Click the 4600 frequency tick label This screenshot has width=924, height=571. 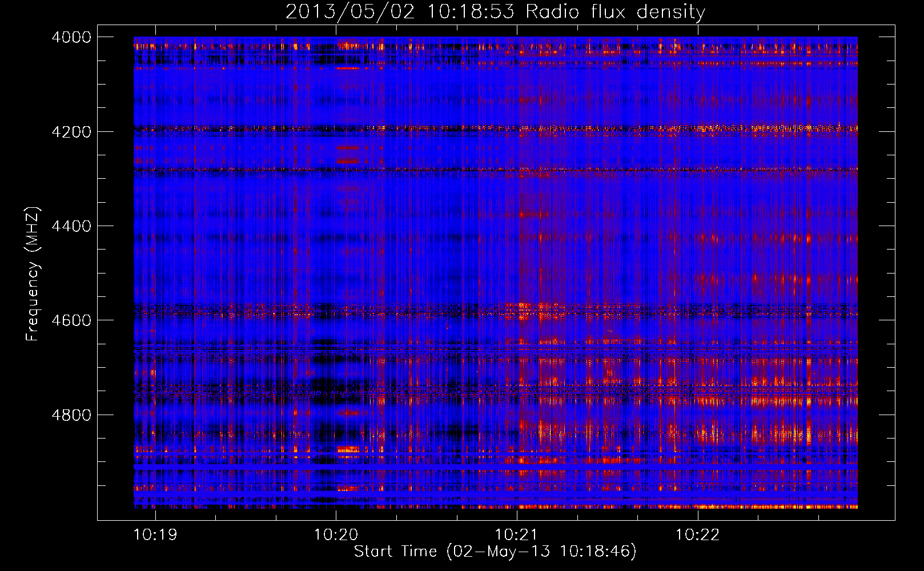coord(71,320)
